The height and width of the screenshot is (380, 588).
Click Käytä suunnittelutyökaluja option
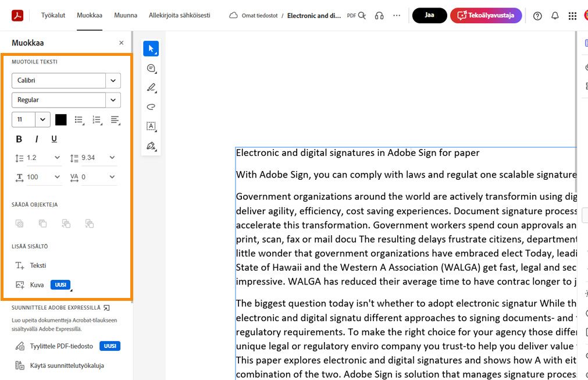(59, 365)
